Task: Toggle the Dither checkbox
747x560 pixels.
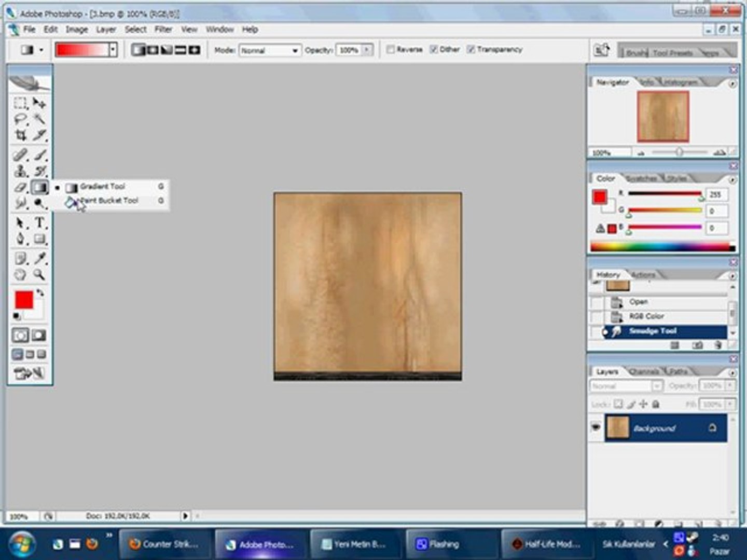Action: coord(434,50)
